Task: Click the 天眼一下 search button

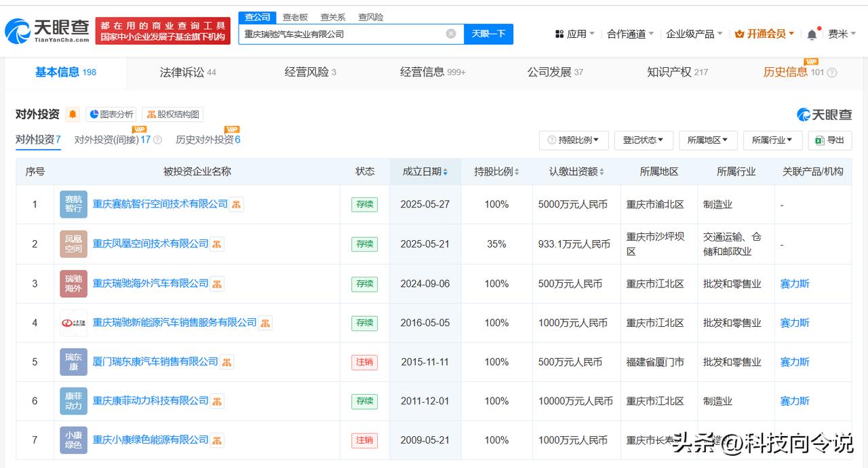Action: pos(488,34)
